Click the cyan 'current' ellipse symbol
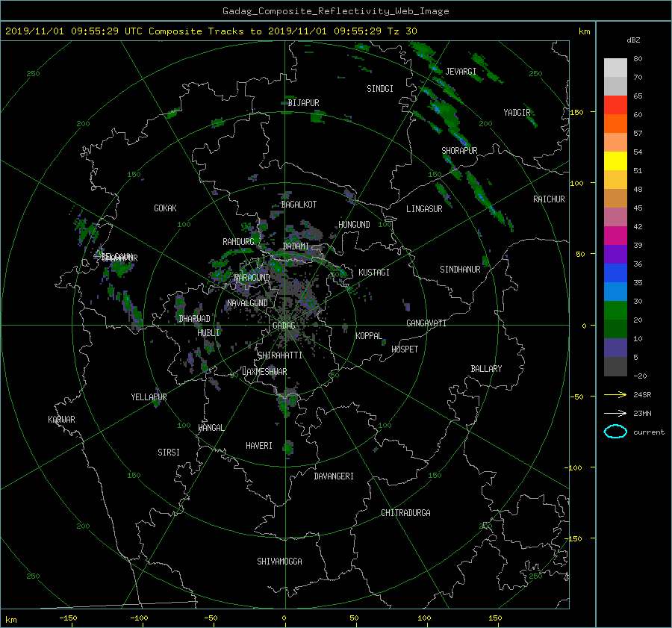 pyautogui.click(x=615, y=432)
